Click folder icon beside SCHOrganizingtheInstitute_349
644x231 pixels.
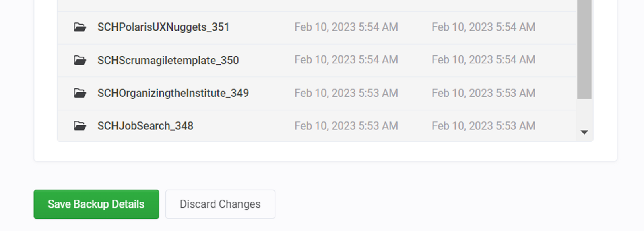(x=80, y=93)
